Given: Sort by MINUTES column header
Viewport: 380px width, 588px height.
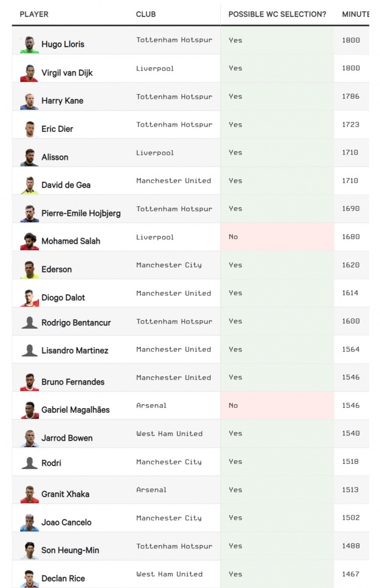Looking at the screenshot, I should point(355,14).
